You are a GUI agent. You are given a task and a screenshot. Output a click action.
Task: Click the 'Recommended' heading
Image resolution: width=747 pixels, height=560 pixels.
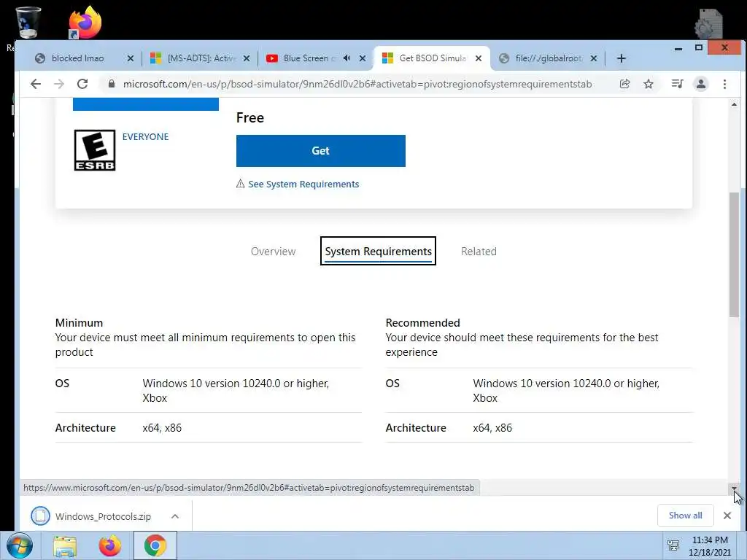[422, 323]
